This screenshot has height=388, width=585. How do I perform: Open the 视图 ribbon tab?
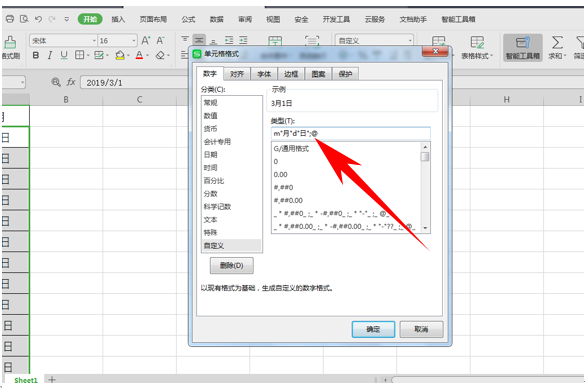click(x=273, y=19)
